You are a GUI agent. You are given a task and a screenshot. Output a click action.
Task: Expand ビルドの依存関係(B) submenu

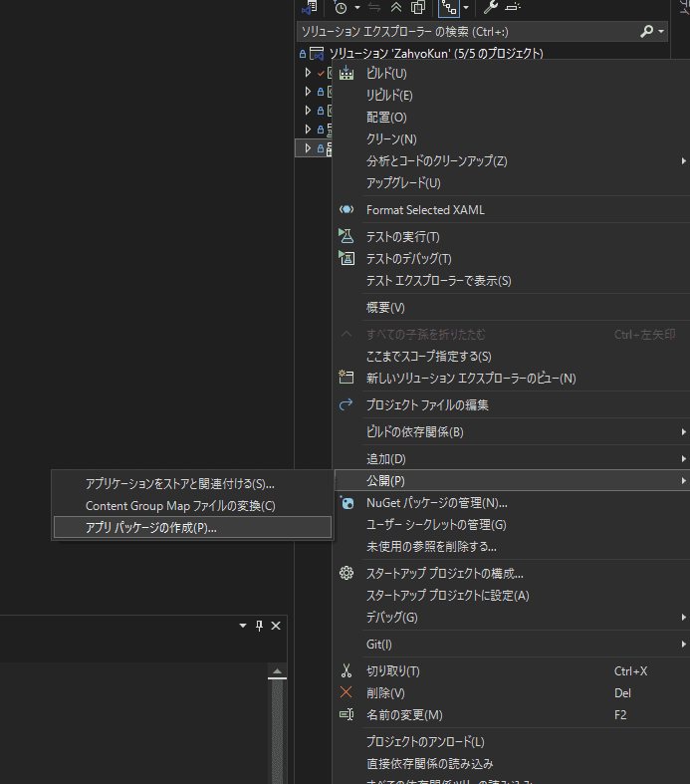pyautogui.click(x=512, y=431)
